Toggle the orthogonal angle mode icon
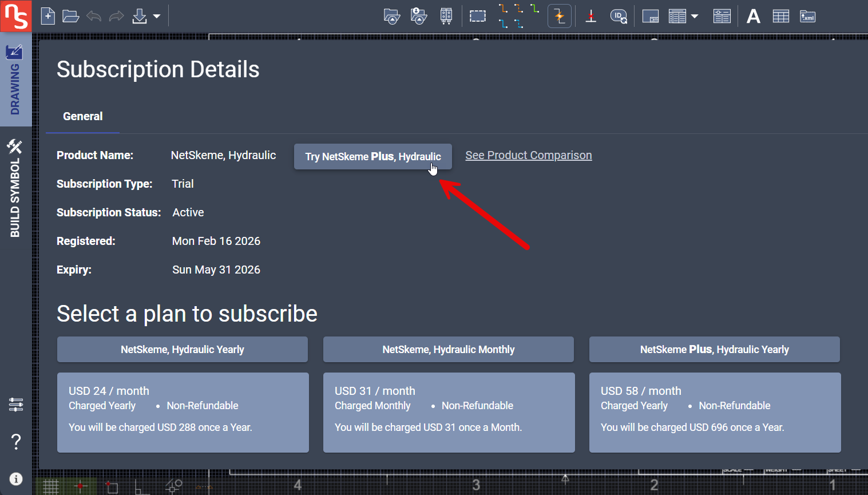Viewport: 868px width, 495px height. pyautogui.click(x=141, y=487)
